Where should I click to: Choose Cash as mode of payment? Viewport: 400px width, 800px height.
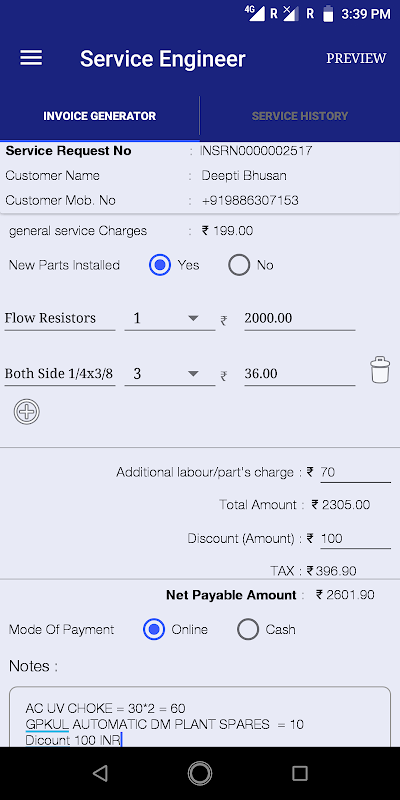(x=248, y=630)
